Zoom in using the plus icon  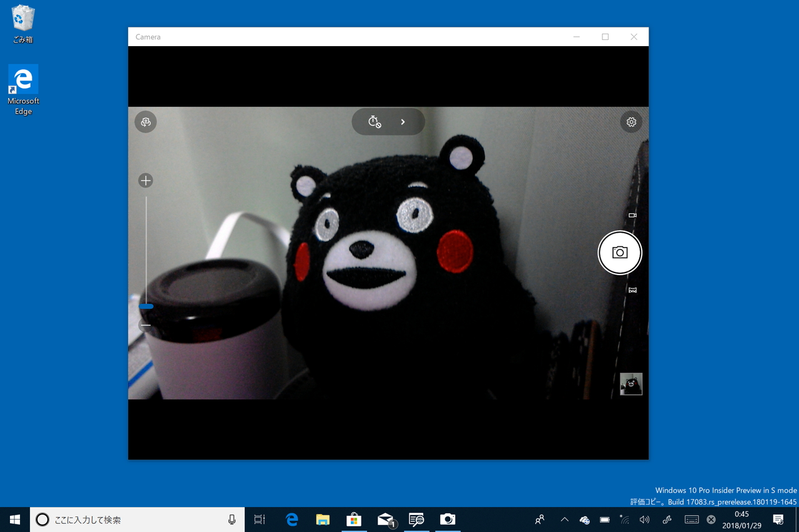click(x=145, y=180)
